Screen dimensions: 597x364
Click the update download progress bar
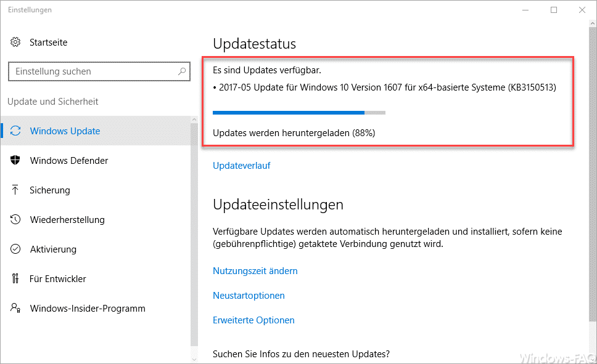click(x=299, y=113)
